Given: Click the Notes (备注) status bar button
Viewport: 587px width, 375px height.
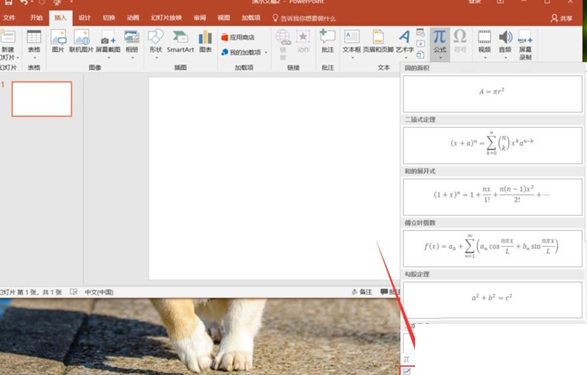Looking at the screenshot, I should [x=362, y=292].
